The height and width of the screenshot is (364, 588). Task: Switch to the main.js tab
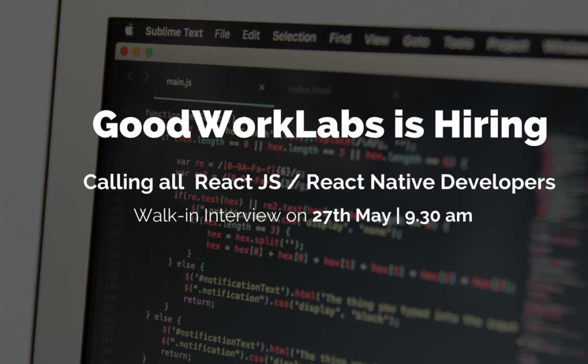[x=179, y=82]
